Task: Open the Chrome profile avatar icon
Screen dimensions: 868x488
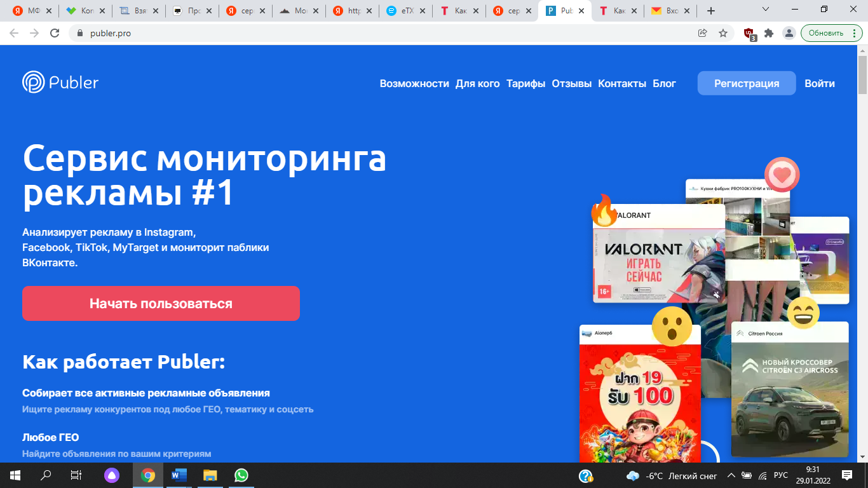Action: [x=789, y=33]
